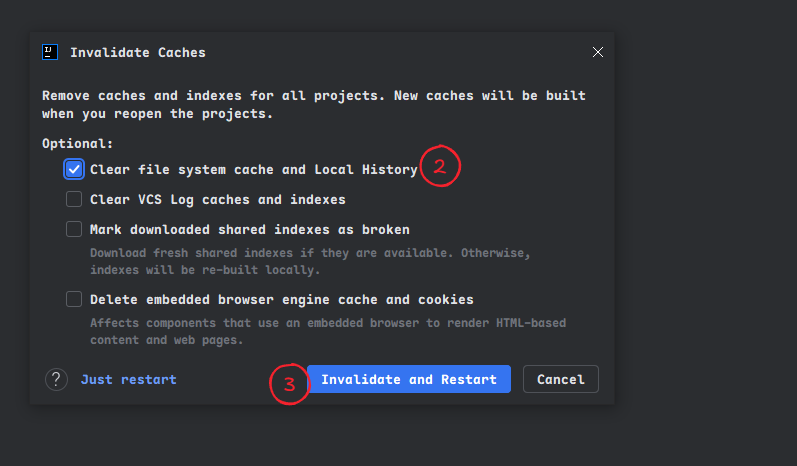Click the Invalidate Caches title text

[138, 52]
